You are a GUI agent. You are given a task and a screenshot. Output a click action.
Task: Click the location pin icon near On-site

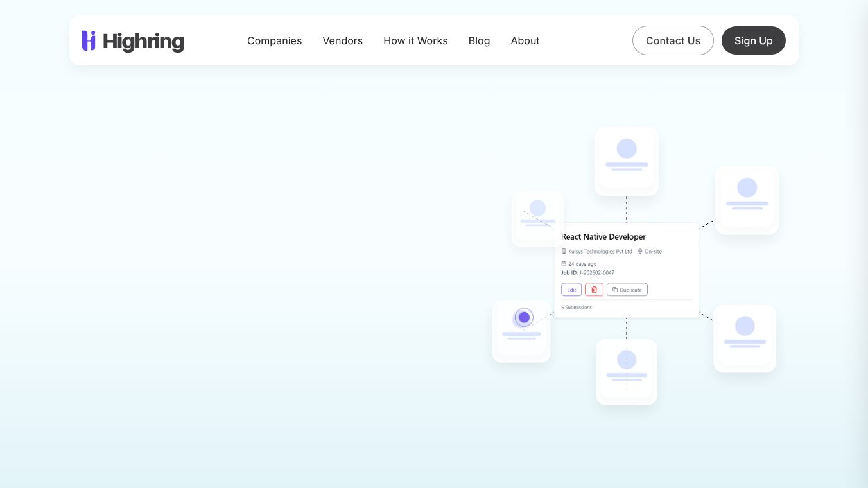pos(640,252)
